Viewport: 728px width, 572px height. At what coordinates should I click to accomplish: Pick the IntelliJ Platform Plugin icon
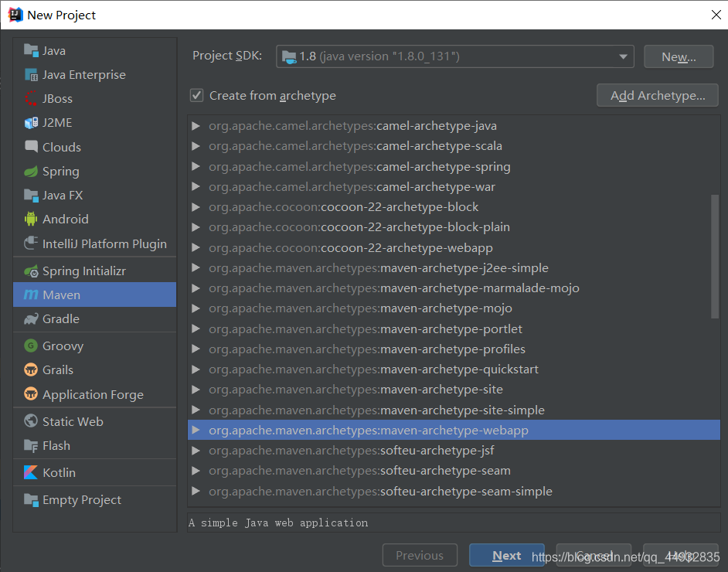coord(31,243)
